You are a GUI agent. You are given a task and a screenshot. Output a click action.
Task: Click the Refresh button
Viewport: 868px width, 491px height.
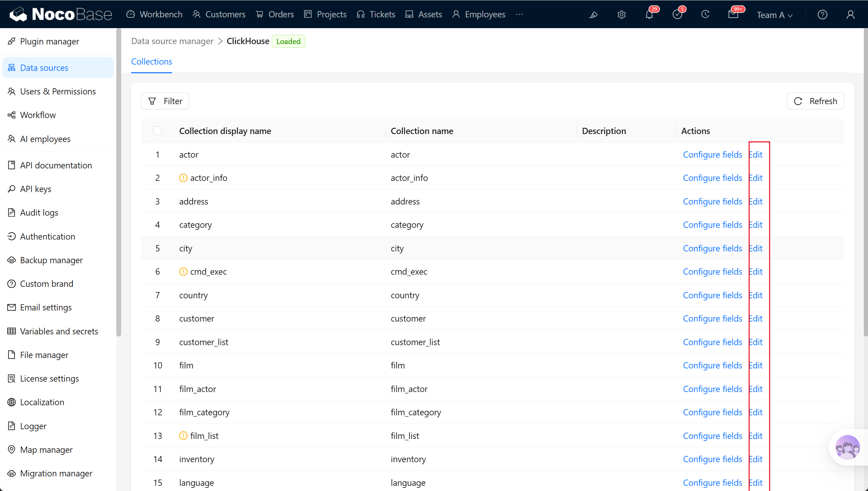click(x=815, y=101)
